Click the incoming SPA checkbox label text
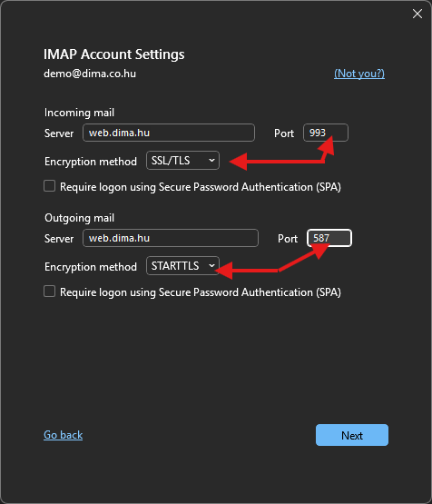432x504 pixels. (201, 187)
